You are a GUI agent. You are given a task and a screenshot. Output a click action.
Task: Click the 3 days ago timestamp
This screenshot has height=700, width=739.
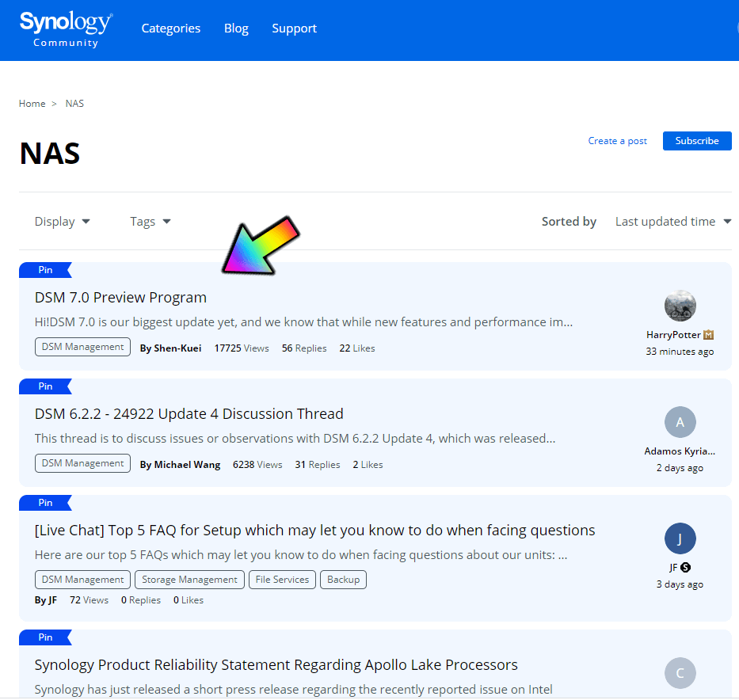point(680,584)
